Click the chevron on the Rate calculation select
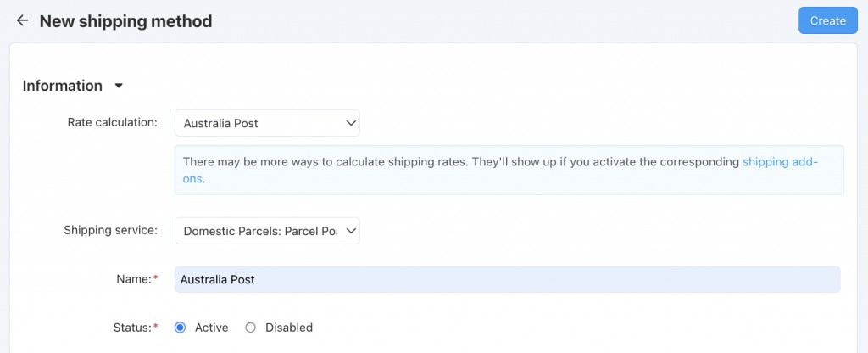Viewport: 868px width, 353px height. point(350,123)
